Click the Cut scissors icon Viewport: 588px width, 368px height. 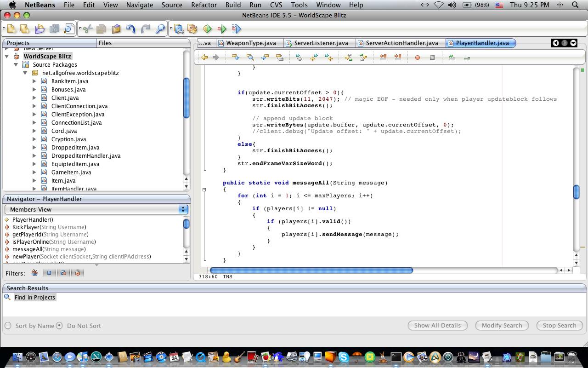pos(87,29)
